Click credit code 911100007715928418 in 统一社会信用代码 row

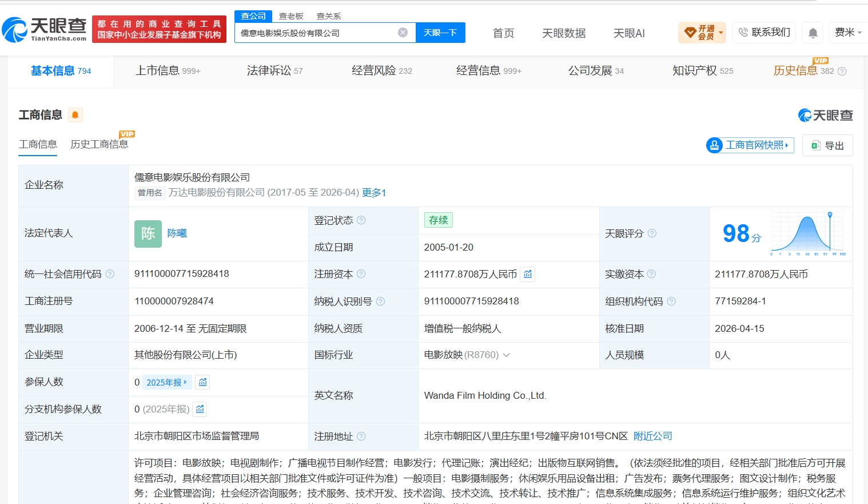[182, 274]
